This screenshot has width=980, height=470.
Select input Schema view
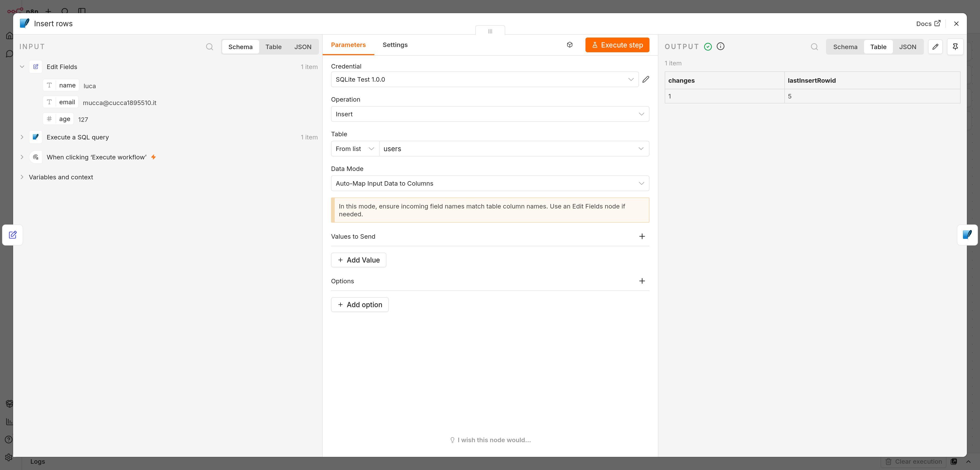tap(240, 47)
